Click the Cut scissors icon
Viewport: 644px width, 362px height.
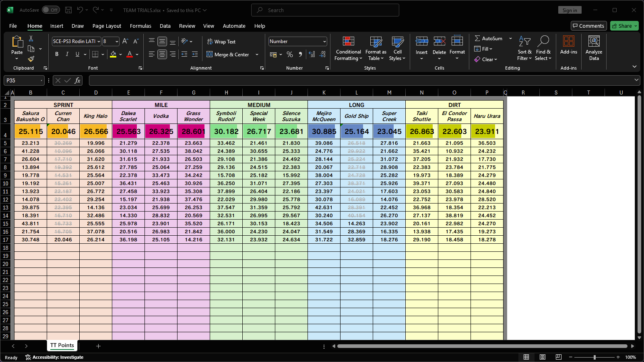(x=31, y=38)
